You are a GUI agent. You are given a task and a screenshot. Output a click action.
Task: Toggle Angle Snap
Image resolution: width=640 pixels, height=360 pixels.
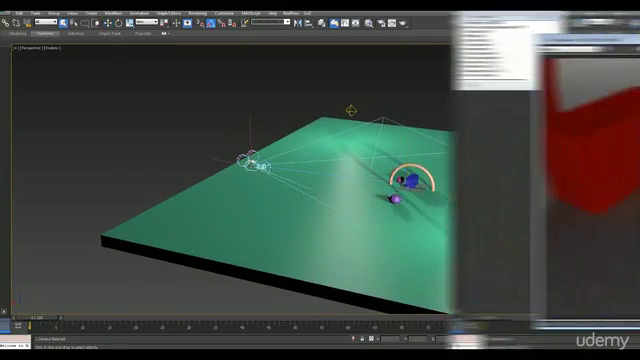click(211, 23)
